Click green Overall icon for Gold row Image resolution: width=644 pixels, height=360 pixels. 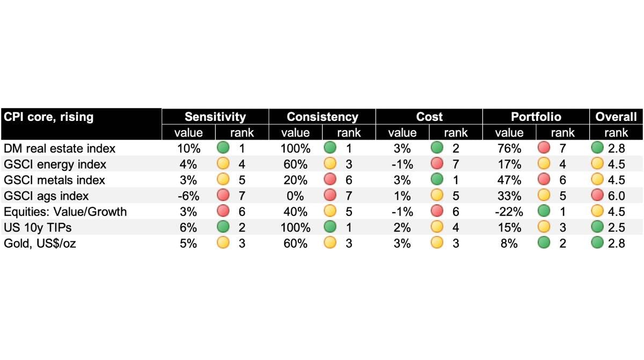click(x=598, y=243)
